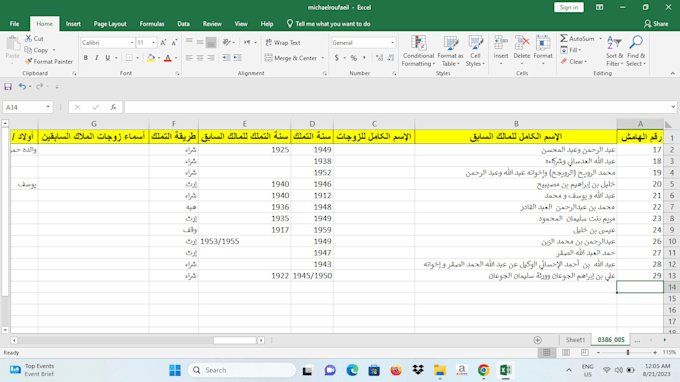The height and width of the screenshot is (382, 680).
Task: Click the Cut scissors command
Action: pos(34,39)
